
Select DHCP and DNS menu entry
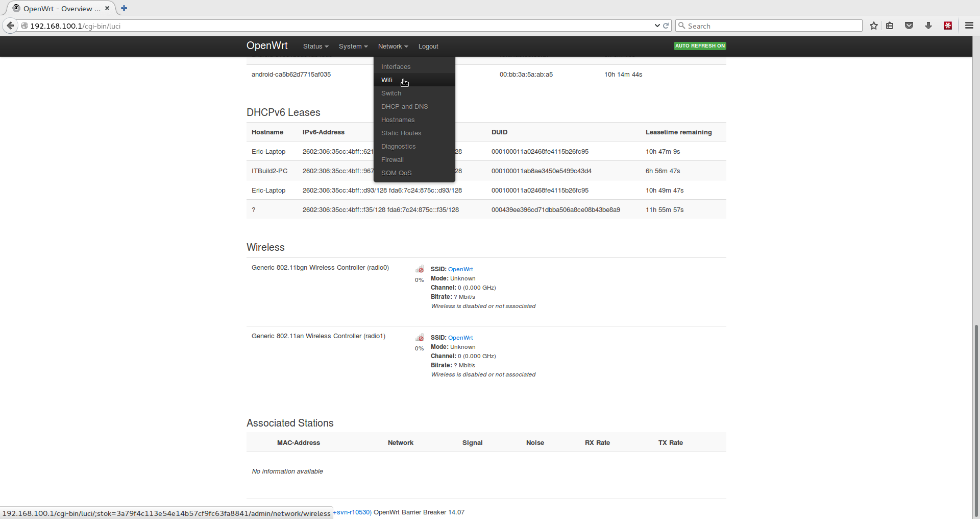click(404, 107)
